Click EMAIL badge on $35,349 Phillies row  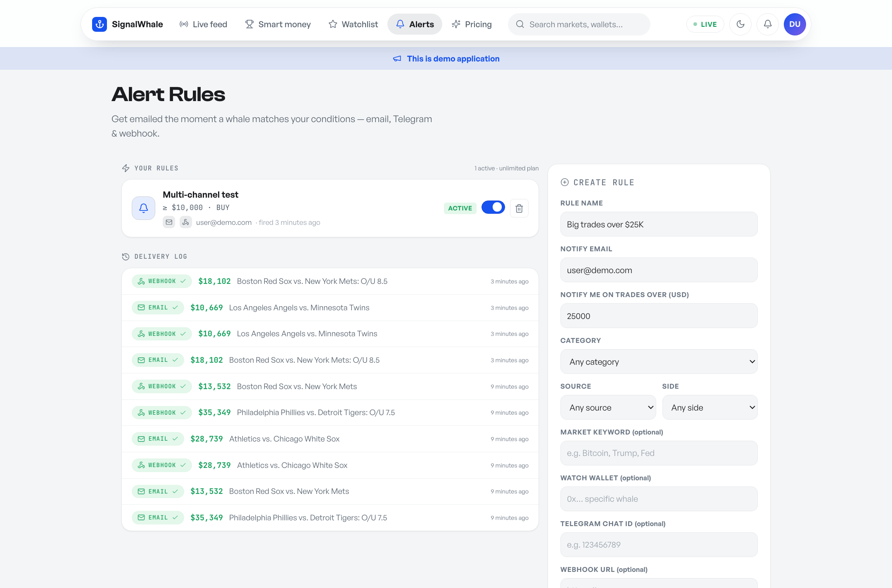click(158, 517)
